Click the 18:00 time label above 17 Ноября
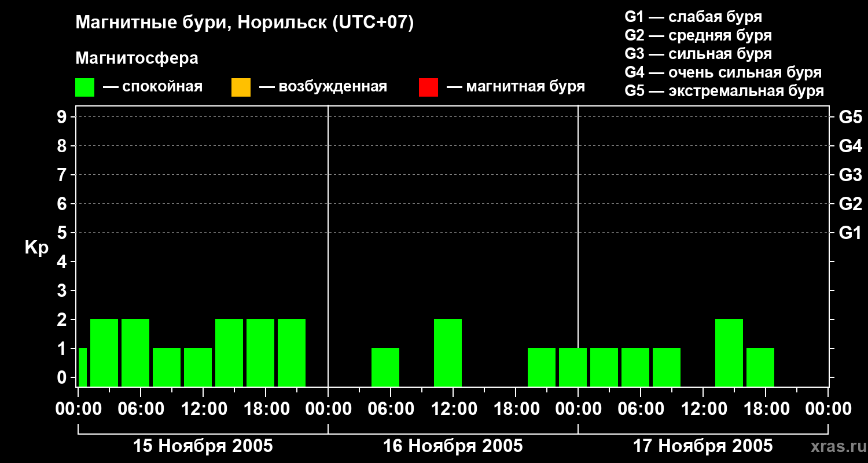The height and width of the screenshot is (463, 868). point(766,409)
